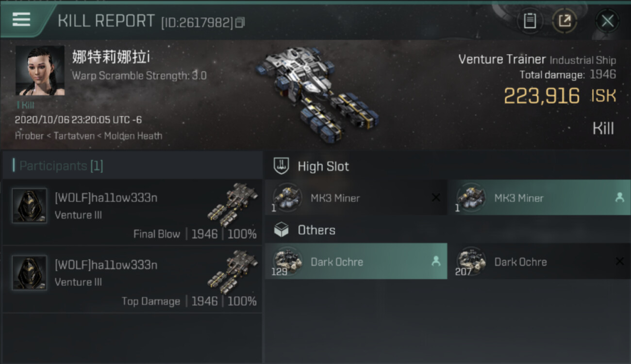The height and width of the screenshot is (364, 631).
Task: Open the hamburger menu icon
Action: tap(21, 20)
